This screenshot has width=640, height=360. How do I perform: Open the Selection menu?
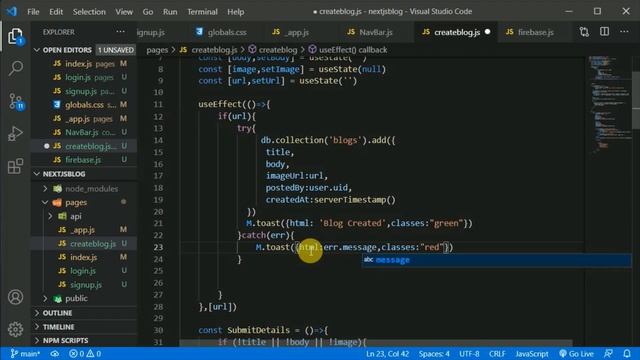click(x=89, y=12)
